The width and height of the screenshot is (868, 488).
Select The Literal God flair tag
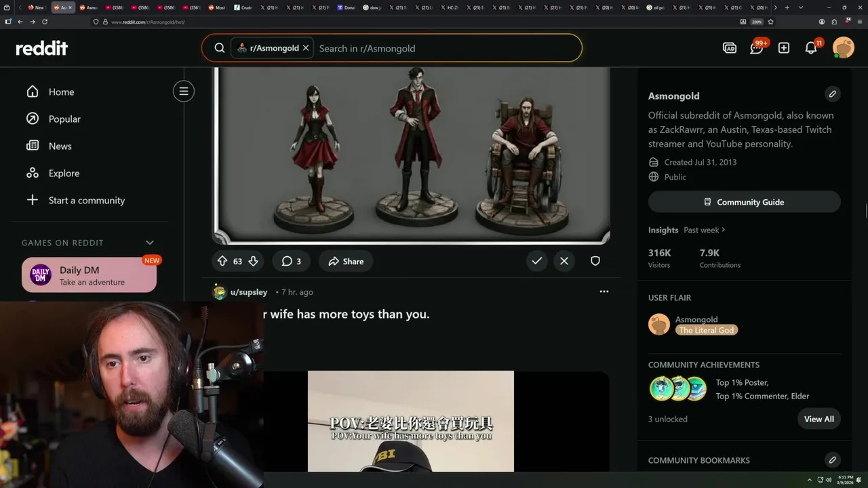(707, 330)
